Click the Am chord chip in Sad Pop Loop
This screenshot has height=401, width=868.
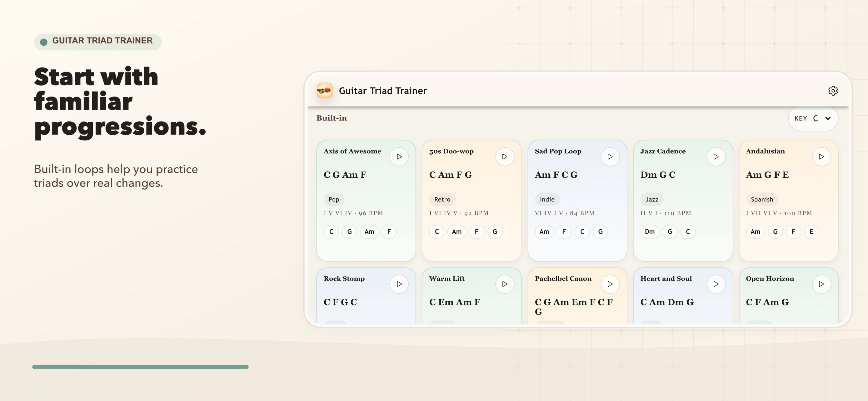544,232
